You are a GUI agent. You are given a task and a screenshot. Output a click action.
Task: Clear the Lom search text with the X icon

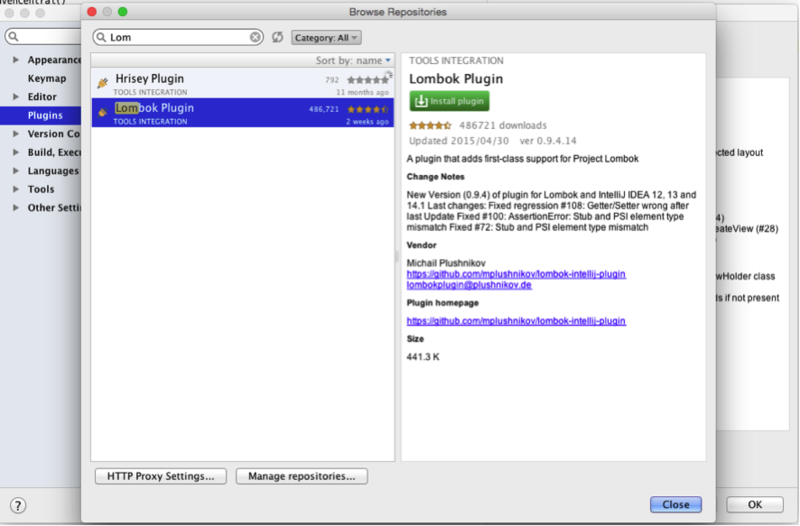(x=255, y=37)
